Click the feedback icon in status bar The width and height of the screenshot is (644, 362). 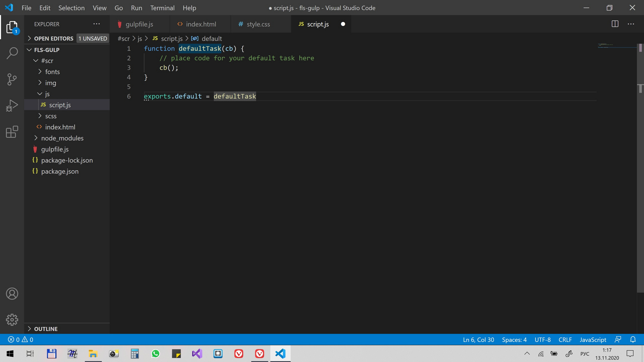tap(618, 340)
